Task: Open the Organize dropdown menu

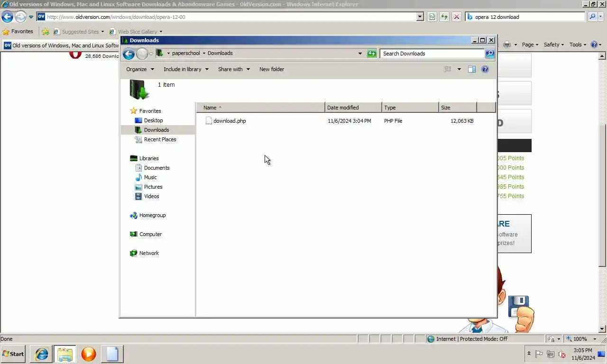Action: click(x=140, y=69)
